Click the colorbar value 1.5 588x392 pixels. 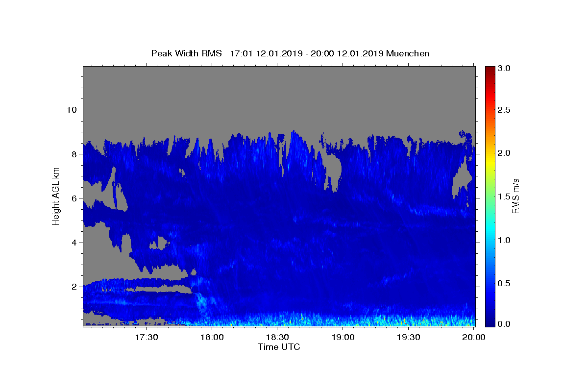[x=504, y=196]
